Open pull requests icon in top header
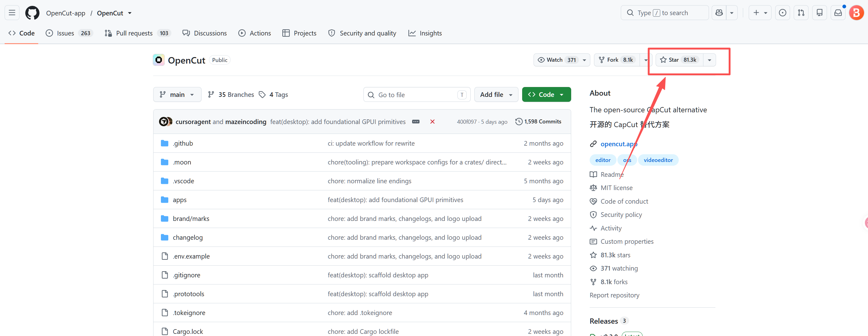Screen dimensions: 868x336 (x=801, y=13)
